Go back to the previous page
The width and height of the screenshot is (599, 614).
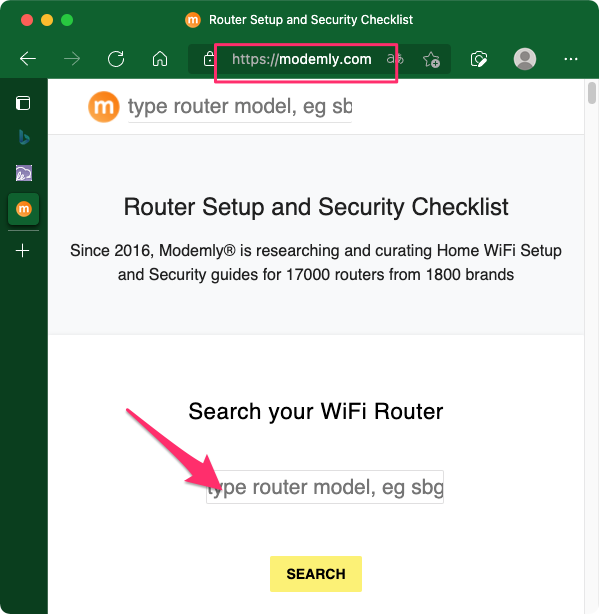pyautogui.click(x=28, y=59)
